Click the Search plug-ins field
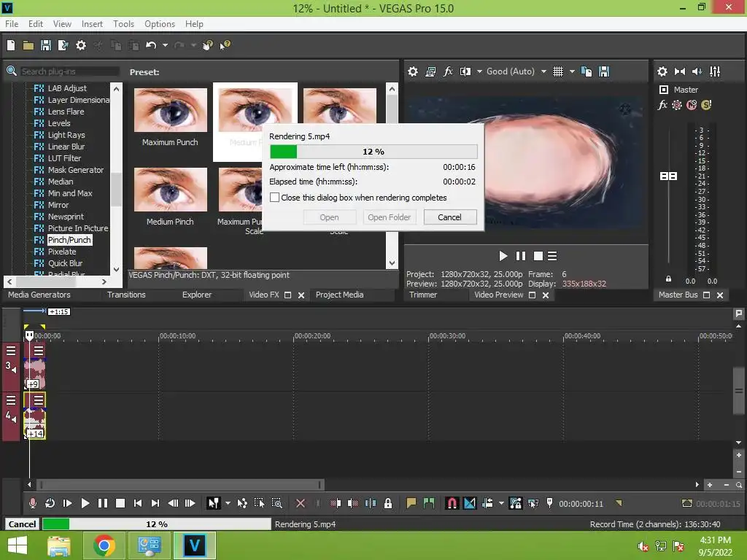The height and width of the screenshot is (560, 747). click(69, 71)
